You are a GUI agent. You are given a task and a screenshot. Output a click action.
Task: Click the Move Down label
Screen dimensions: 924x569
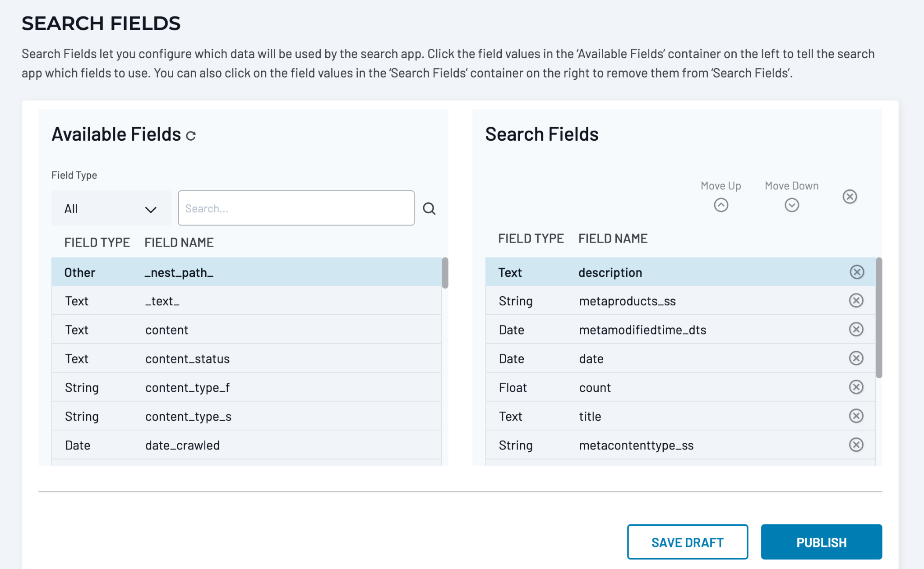tap(791, 186)
